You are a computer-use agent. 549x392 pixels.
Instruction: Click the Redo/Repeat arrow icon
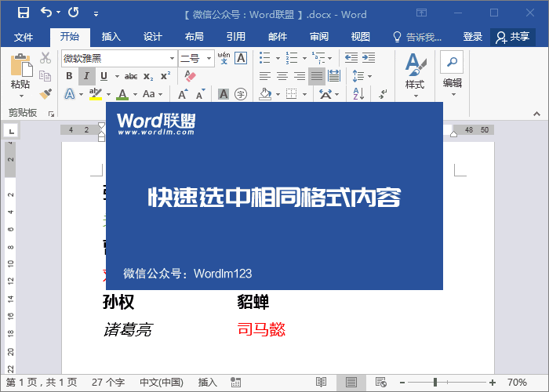(73, 13)
